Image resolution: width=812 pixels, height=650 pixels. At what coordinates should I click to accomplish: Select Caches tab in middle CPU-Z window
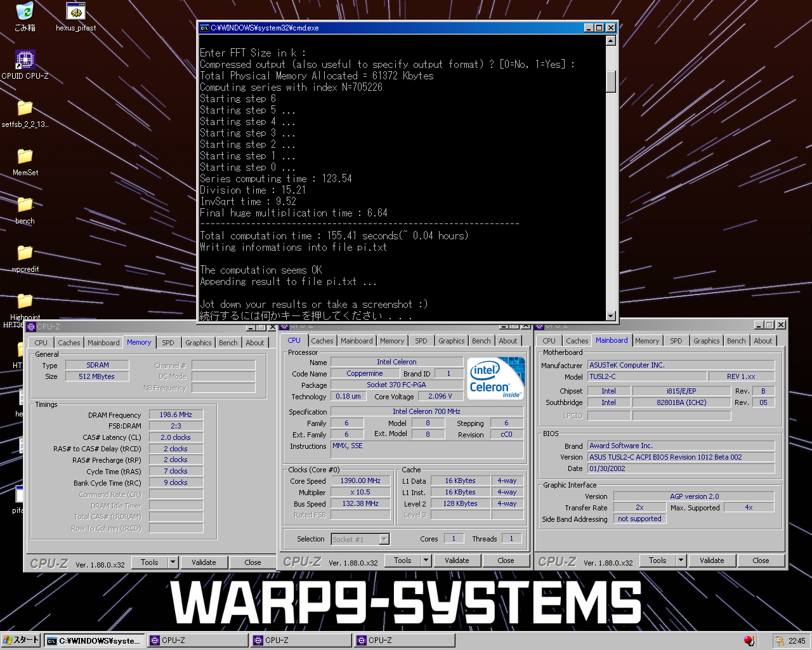[322, 341]
